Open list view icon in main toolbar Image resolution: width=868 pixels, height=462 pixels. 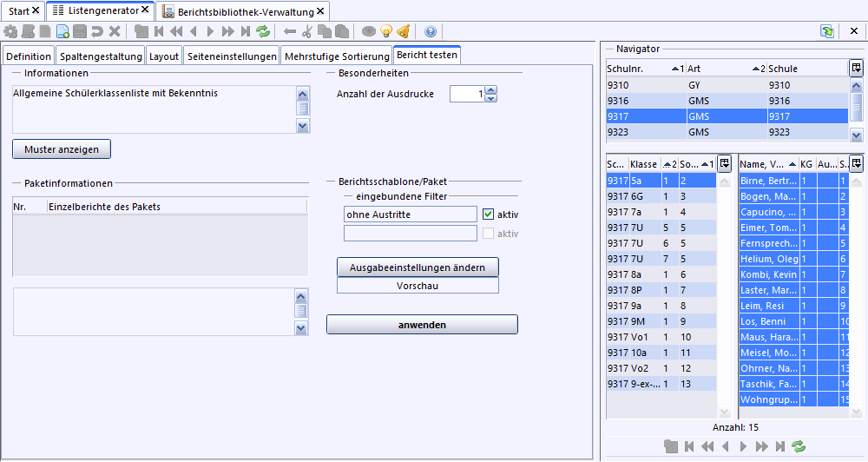[x=141, y=31]
